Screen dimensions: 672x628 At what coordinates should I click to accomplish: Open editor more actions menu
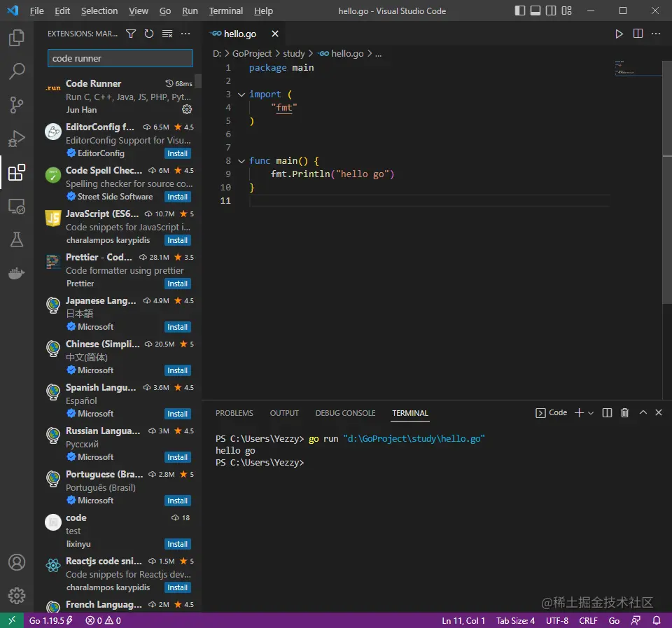point(656,34)
